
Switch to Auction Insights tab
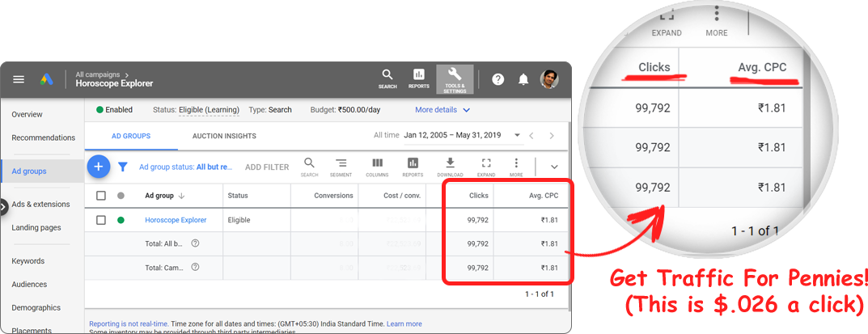coord(224,137)
